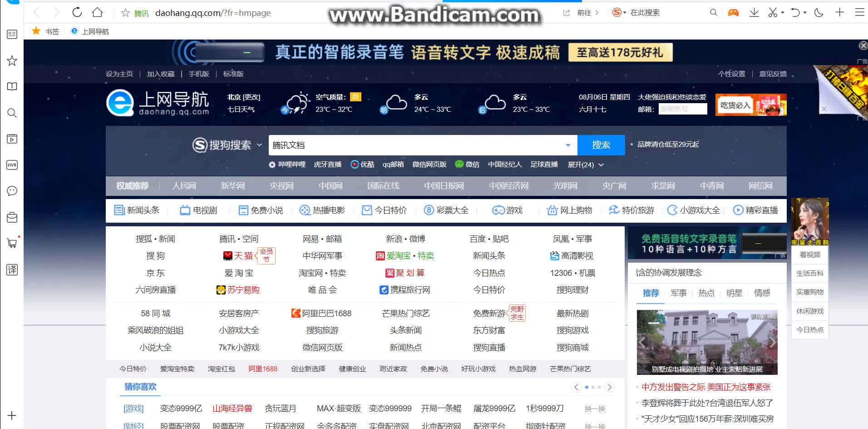The height and width of the screenshot is (429, 868).
Task: Click 看视频 side panel item
Action: (x=810, y=254)
